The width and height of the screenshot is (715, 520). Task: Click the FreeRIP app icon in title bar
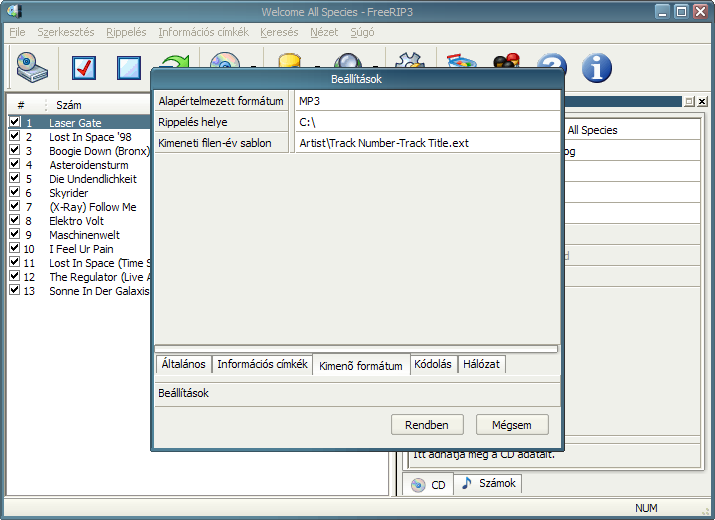click(x=14, y=11)
